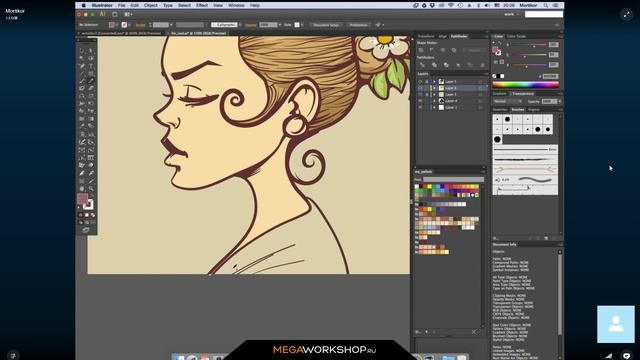Viewport: 640px width, 360px height.
Task: Switch to the Swatches tab
Action: (x=500, y=109)
